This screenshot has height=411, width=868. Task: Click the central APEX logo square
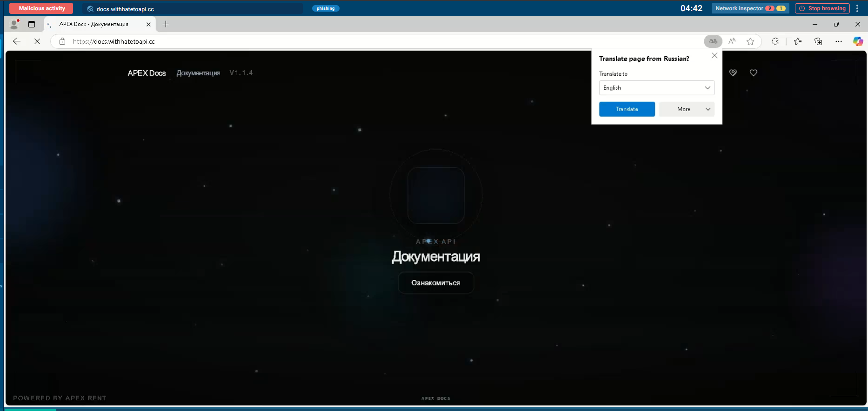[x=436, y=195]
